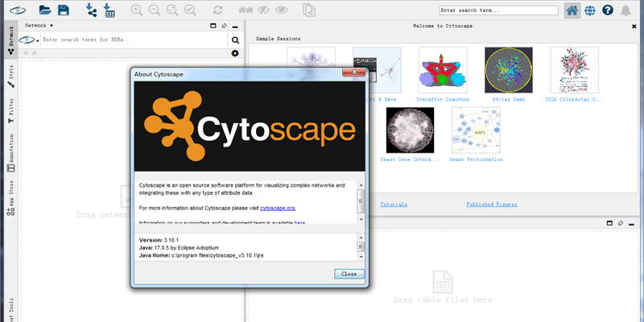Show all nodes and edges icon
The height and width of the screenshot is (322, 644).
pyautogui.click(x=281, y=10)
